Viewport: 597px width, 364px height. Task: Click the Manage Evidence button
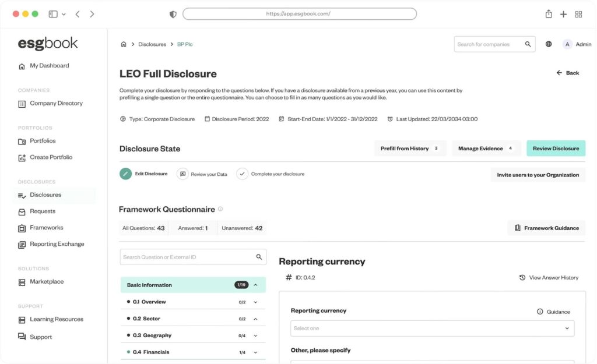coord(486,149)
